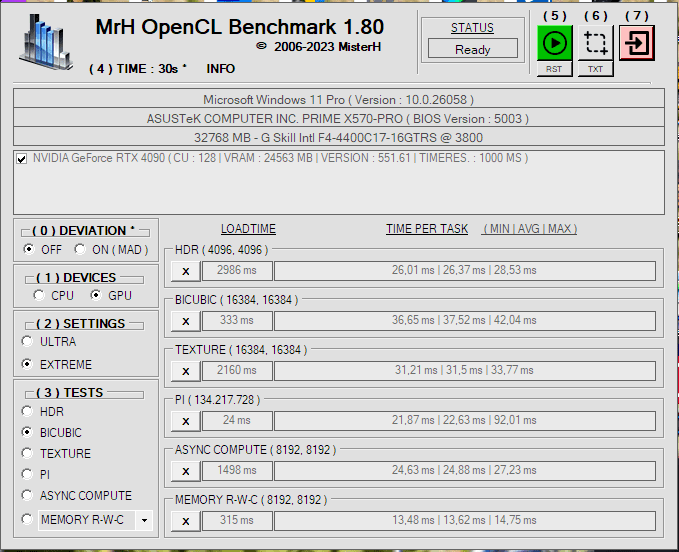Click BICUBIC loadtime field 333 ms

[237, 321]
